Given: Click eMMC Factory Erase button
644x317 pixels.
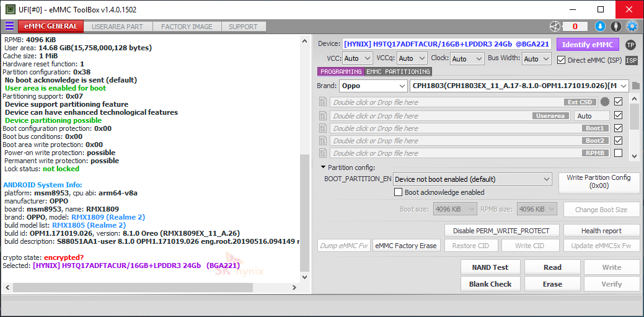Looking at the screenshot, I should point(407,246).
